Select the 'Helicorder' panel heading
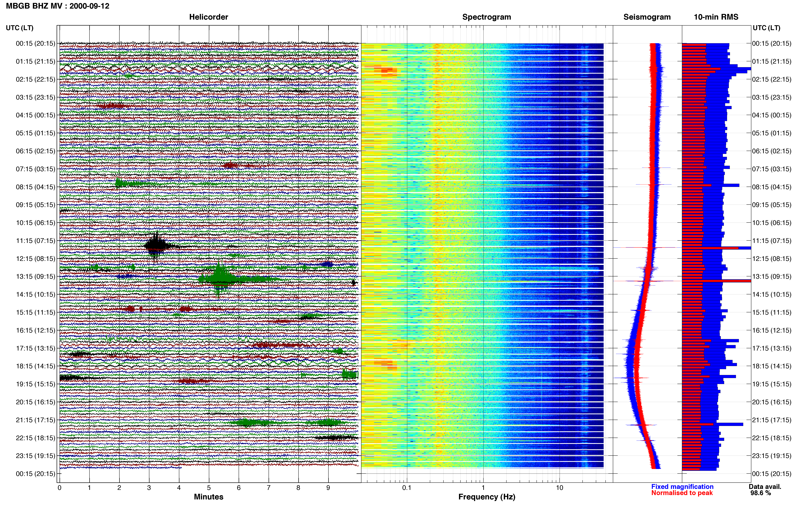812x508 pixels. click(209, 17)
